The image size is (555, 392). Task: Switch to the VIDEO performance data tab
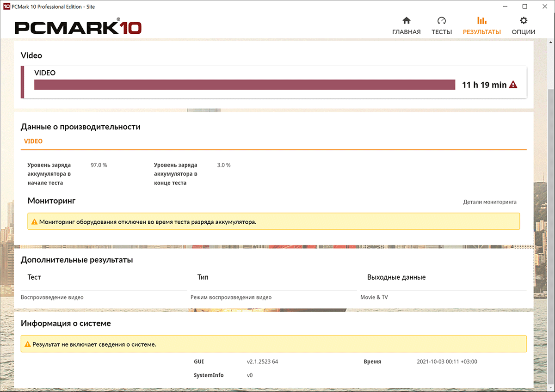pos(33,141)
